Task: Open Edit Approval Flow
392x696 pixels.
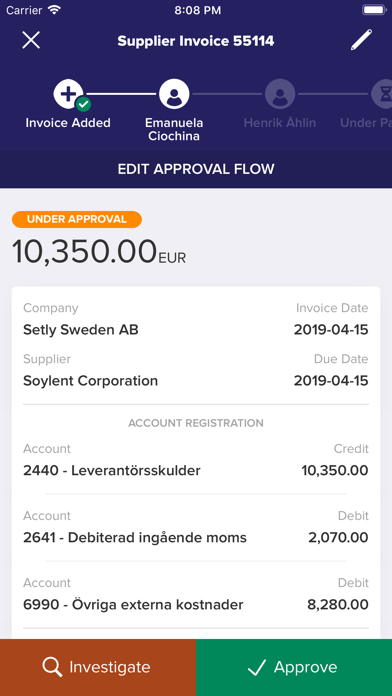Action: 196,169
